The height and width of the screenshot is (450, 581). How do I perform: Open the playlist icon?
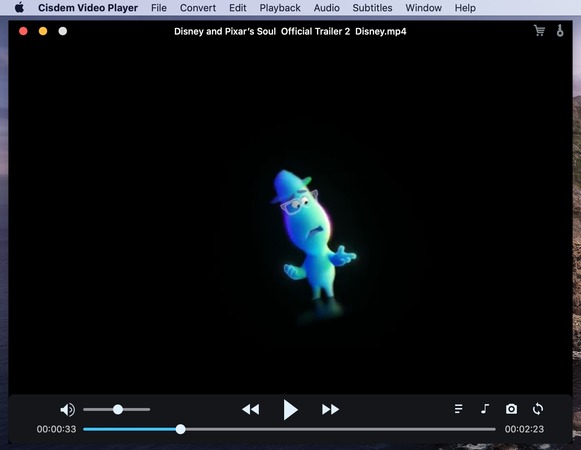click(x=458, y=409)
